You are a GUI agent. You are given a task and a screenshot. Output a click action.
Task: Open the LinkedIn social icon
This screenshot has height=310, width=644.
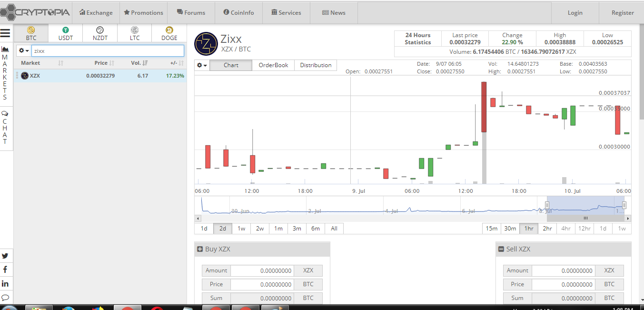coord(5,283)
